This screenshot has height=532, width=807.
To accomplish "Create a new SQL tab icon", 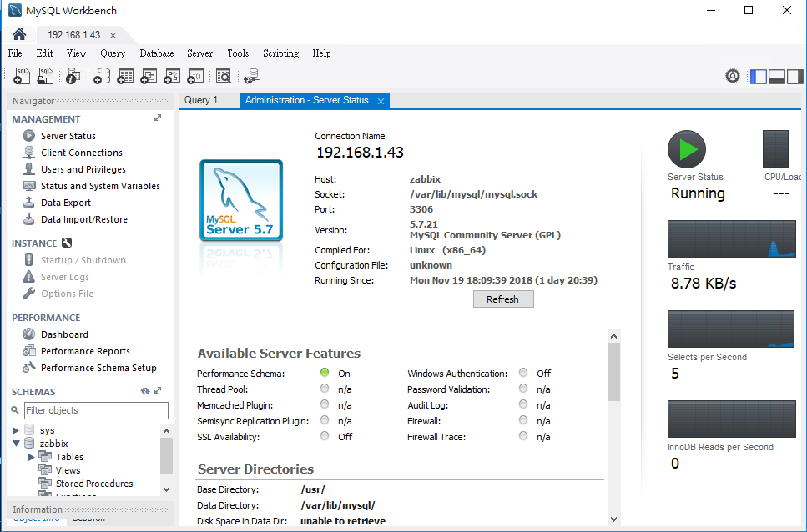I will (x=22, y=76).
